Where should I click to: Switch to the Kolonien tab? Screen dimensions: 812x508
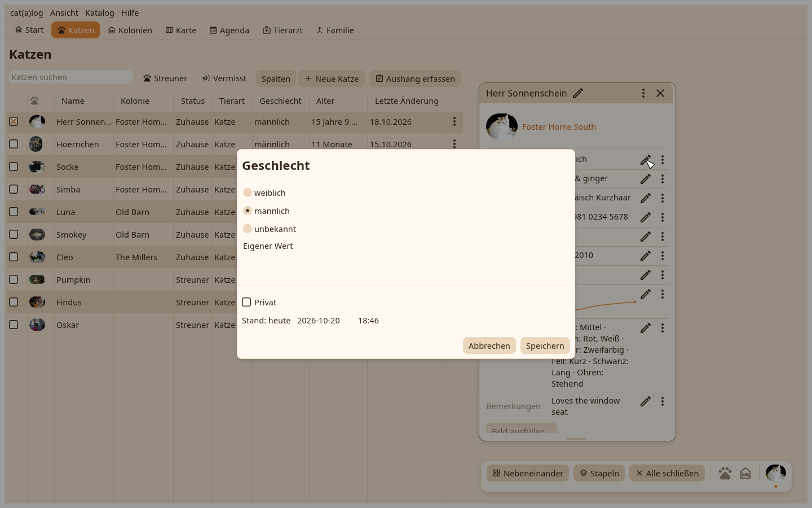(x=130, y=30)
